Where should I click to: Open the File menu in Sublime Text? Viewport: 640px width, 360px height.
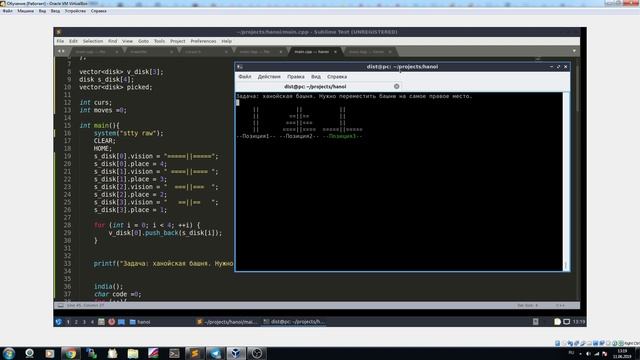[x=60, y=41]
